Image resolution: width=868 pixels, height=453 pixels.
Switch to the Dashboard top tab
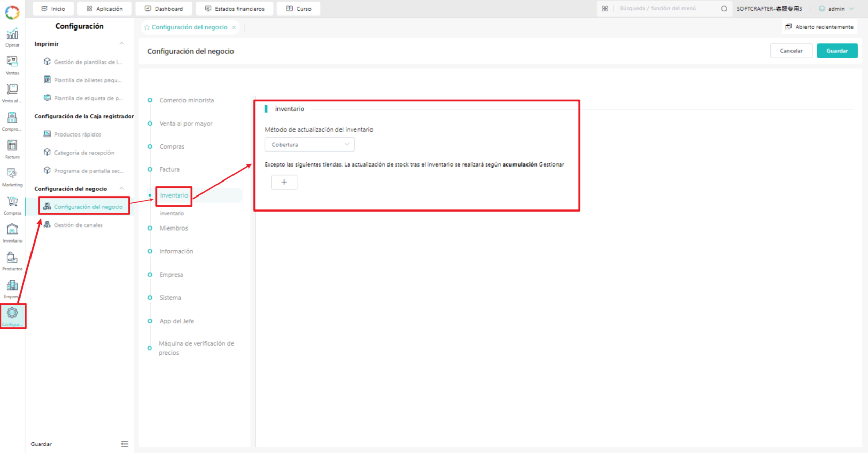pyautogui.click(x=164, y=8)
